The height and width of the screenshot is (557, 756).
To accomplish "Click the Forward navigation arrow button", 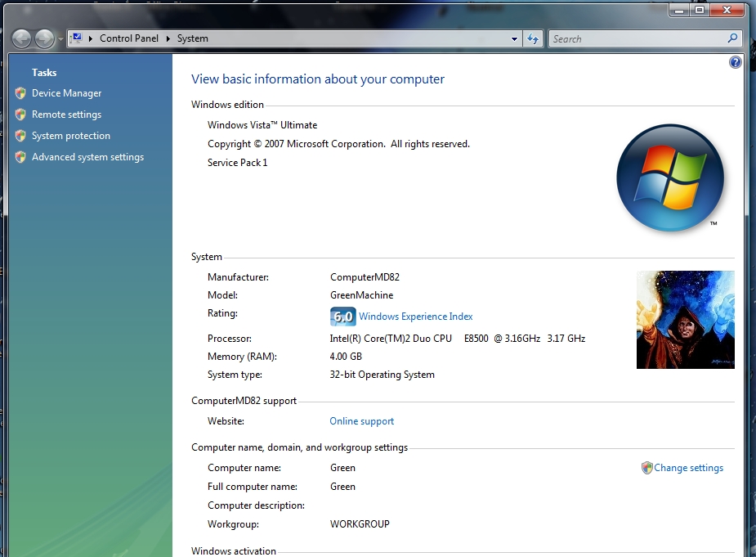I will (45, 39).
